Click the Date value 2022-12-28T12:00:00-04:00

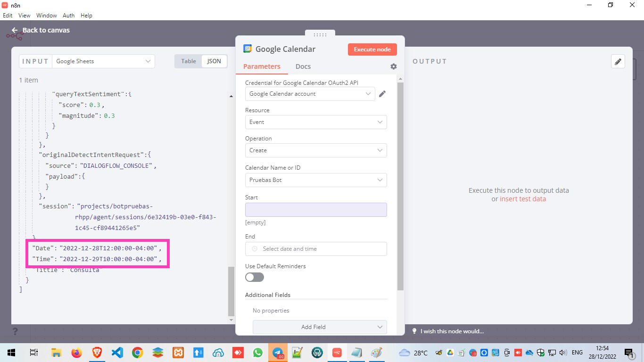click(x=108, y=248)
